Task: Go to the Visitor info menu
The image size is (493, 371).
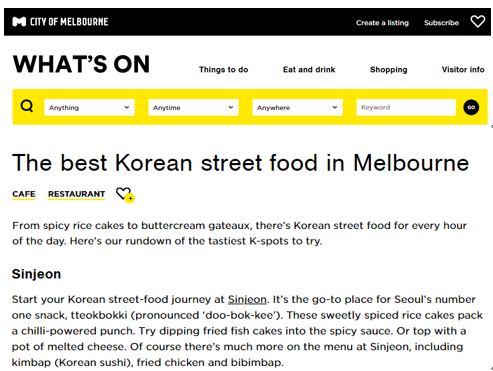Action: point(463,70)
